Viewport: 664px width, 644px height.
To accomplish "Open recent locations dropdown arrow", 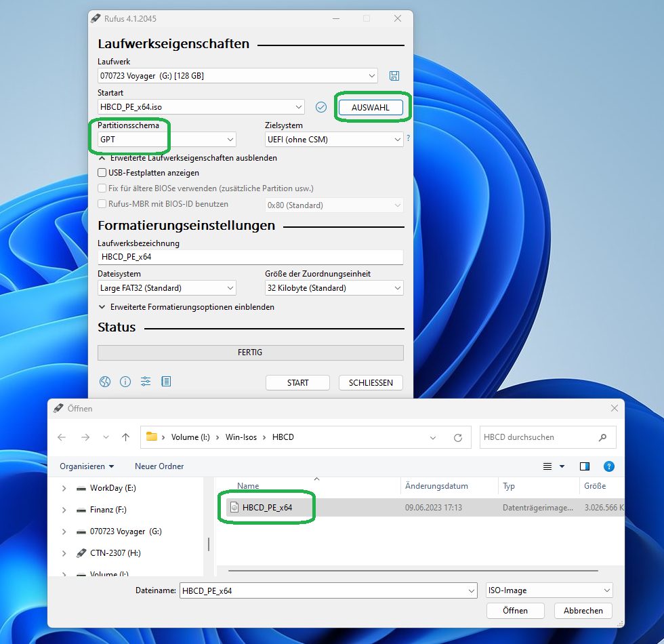I will point(106,437).
